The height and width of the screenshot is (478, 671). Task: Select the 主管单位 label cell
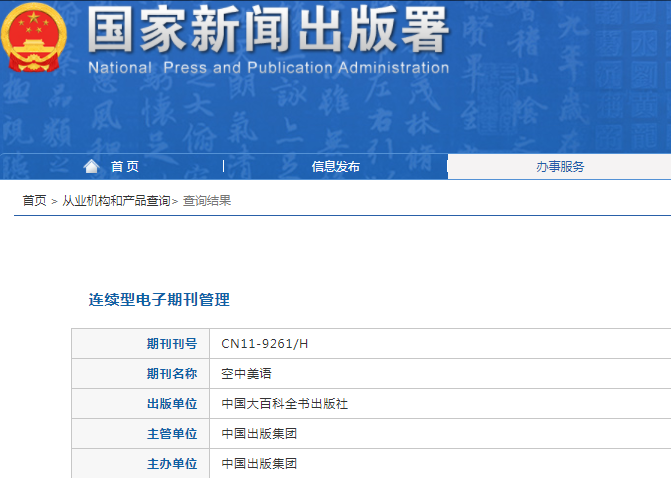(140, 433)
